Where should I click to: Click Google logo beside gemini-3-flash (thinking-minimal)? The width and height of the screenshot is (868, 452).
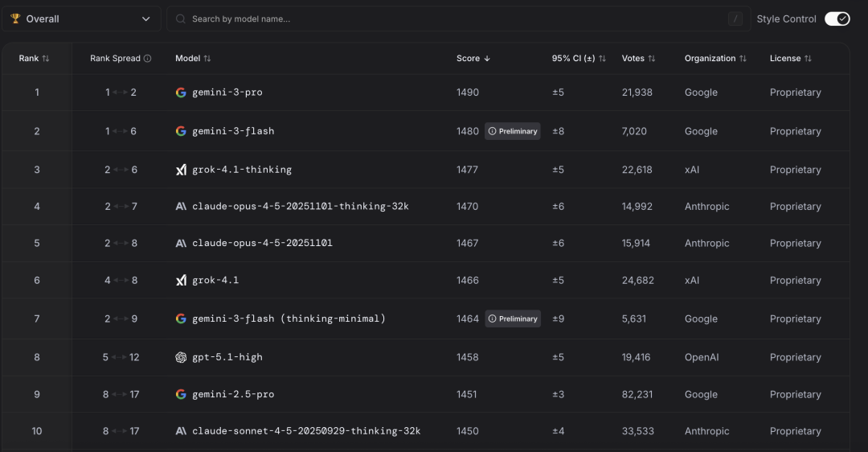click(x=181, y=318)
